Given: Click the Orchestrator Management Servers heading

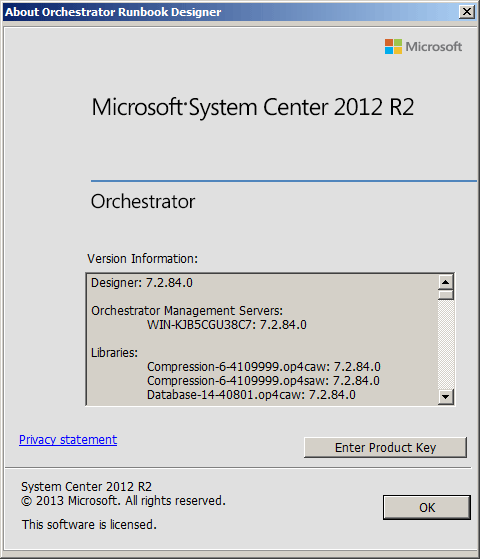Looking at the screenshot, I should (x=187, y=311).
